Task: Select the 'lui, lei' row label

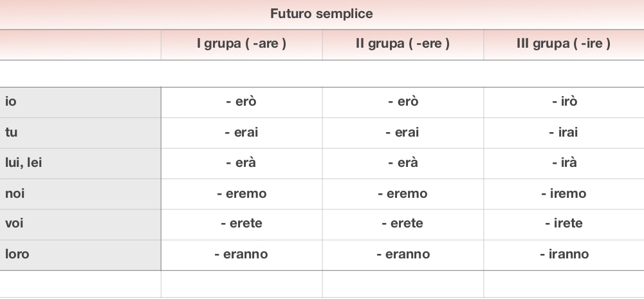Action: 23,163
